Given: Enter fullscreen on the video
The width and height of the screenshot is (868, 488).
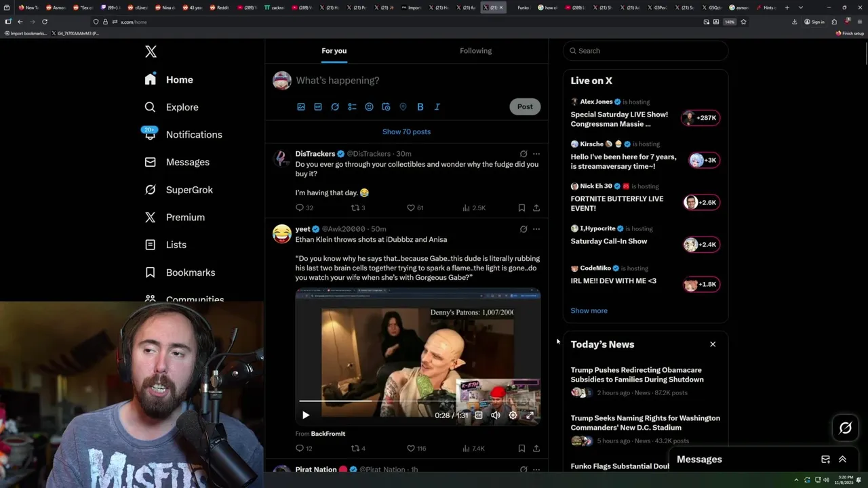Looking at the screenshot, I should [x=530, y=415].
